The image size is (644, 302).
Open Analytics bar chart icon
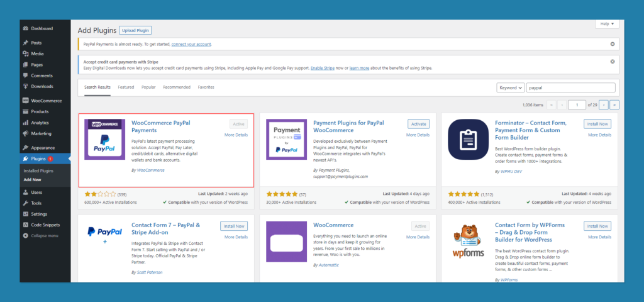click(x=25, y=123)
